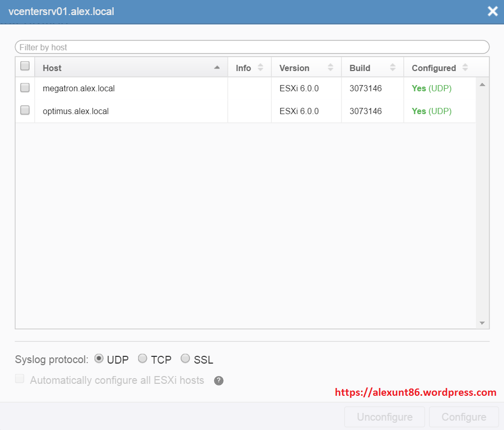Check the select-all hosts checkbox
This screenshot has height=430, width=504.
(x=25, y=66)
